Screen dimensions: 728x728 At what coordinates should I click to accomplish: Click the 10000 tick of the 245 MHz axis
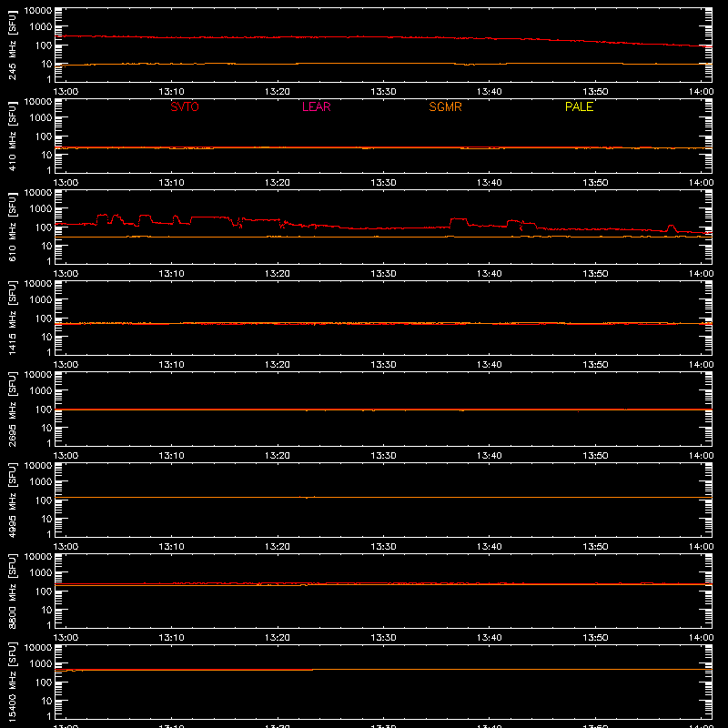click(38, 11)
